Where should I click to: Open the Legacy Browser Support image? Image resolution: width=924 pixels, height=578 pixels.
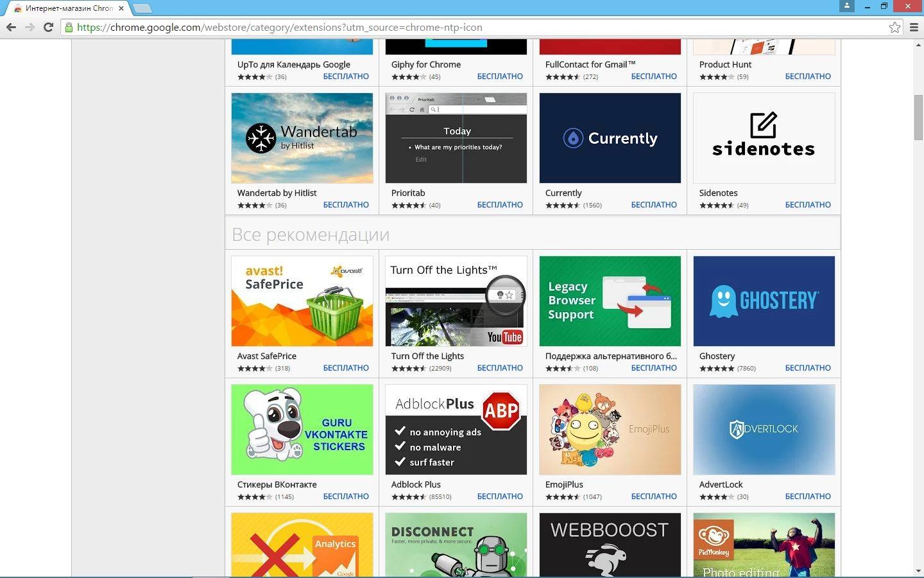[x=610, y=301]
